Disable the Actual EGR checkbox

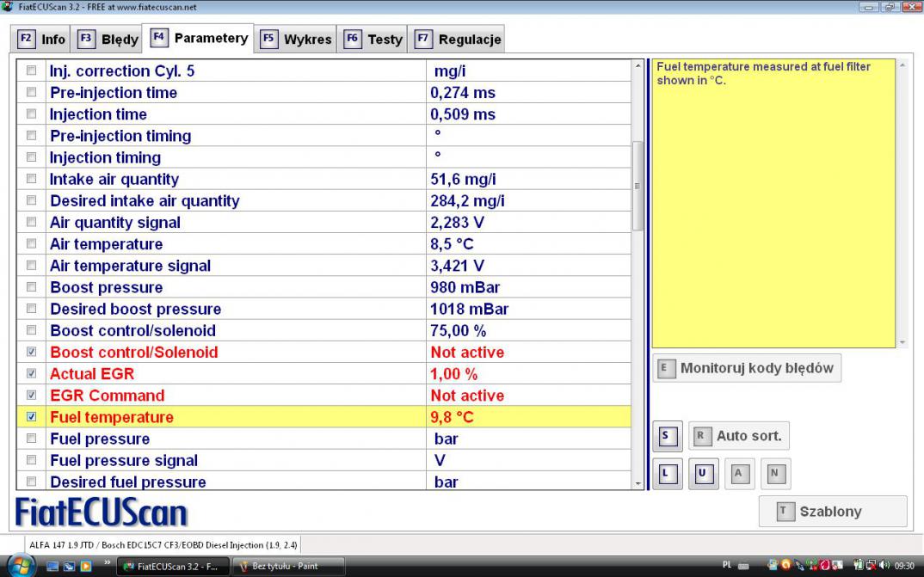32,374
